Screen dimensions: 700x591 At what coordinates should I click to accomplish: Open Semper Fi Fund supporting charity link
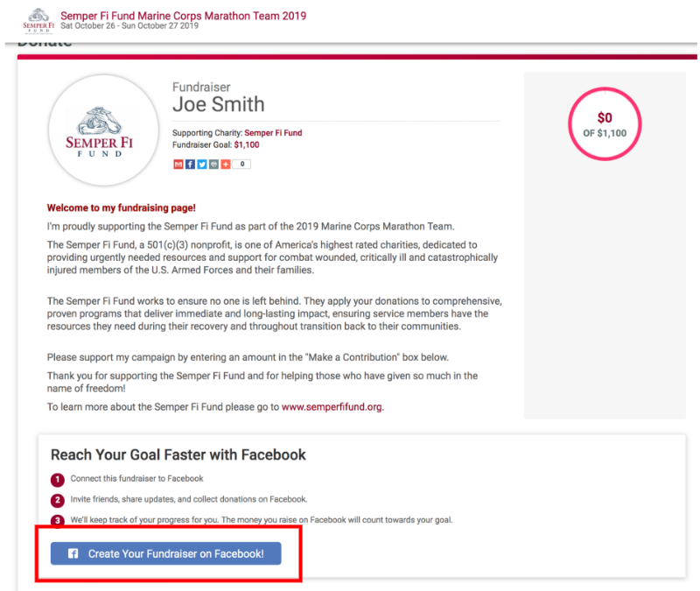click(273, 133)
